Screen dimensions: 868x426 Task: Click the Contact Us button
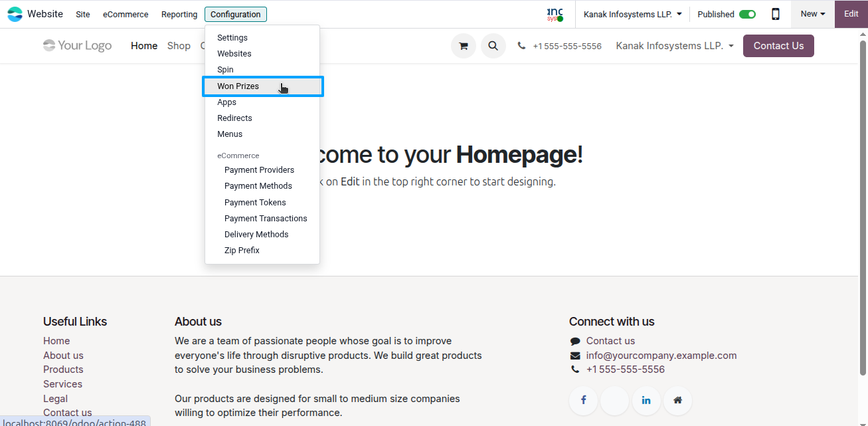pyautogui.click(x=778, y=46)
